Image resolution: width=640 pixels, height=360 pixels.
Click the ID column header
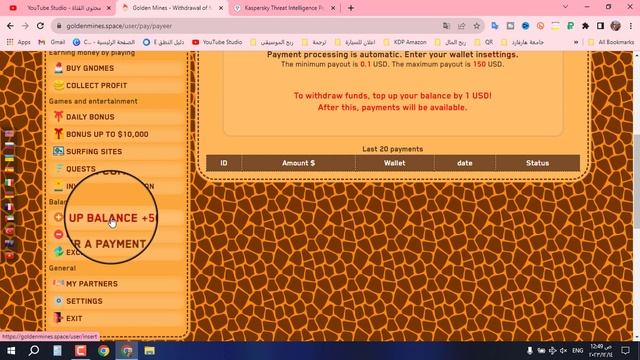tap(224, 163)
